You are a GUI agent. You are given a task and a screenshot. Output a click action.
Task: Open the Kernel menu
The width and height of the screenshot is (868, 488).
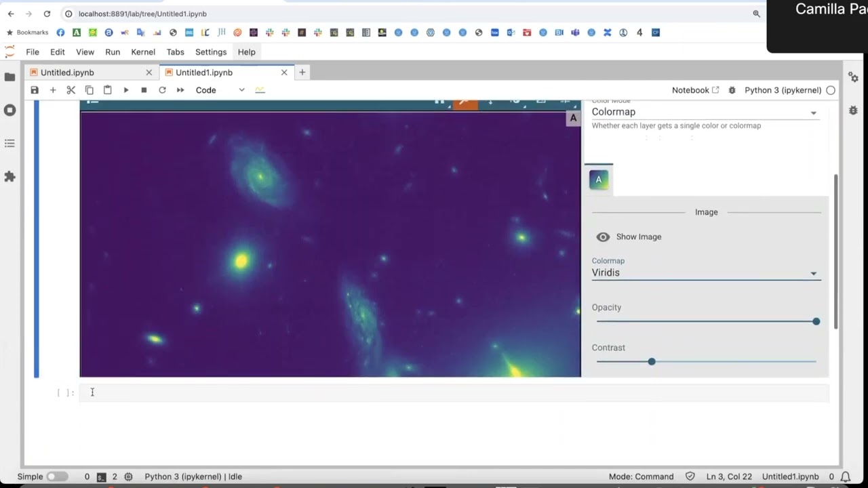(143, 52)
